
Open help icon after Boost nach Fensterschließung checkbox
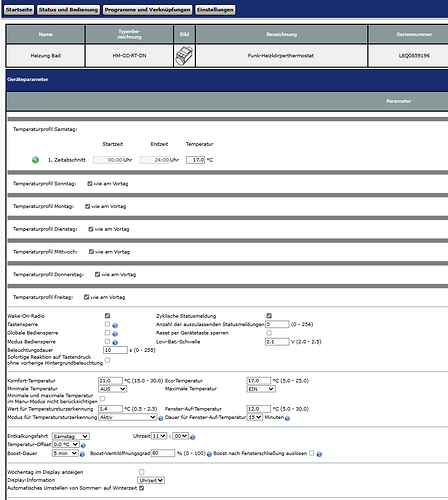(x=319, y=454)
